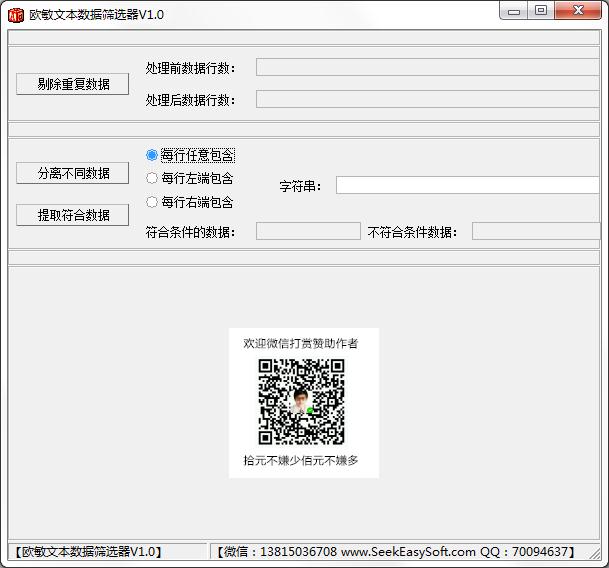Focus the 字符串 text input field
609x568 pixels.
468,185
